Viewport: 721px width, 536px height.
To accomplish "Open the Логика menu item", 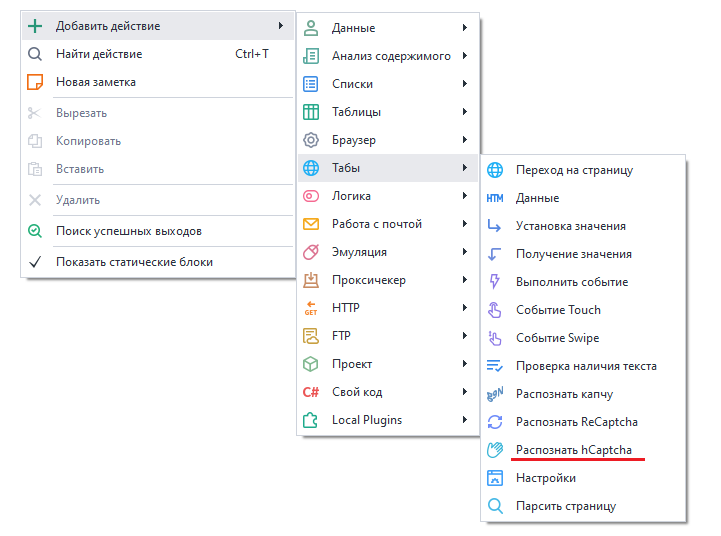I will click(350, 196).
